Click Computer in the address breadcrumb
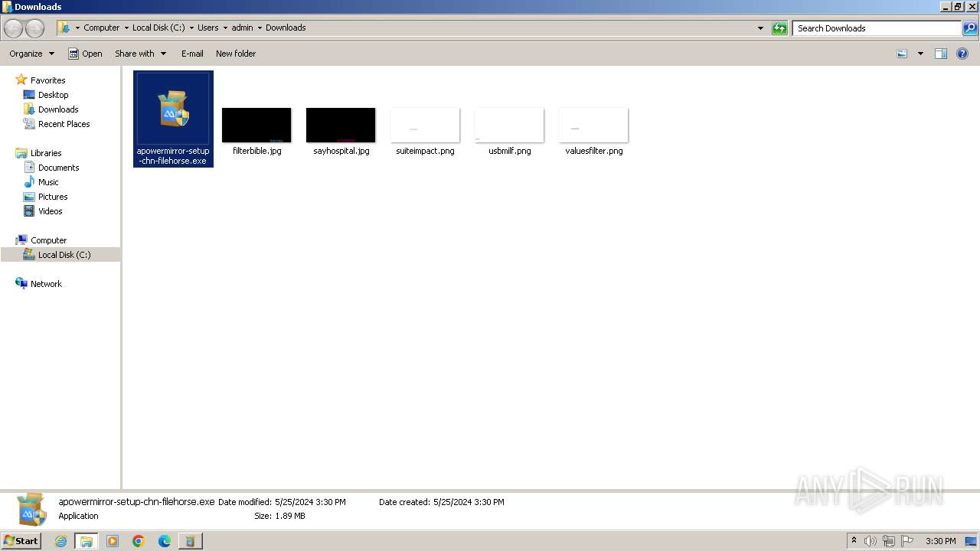This screenshot has height=551, width=980. (x=102, y=28)
